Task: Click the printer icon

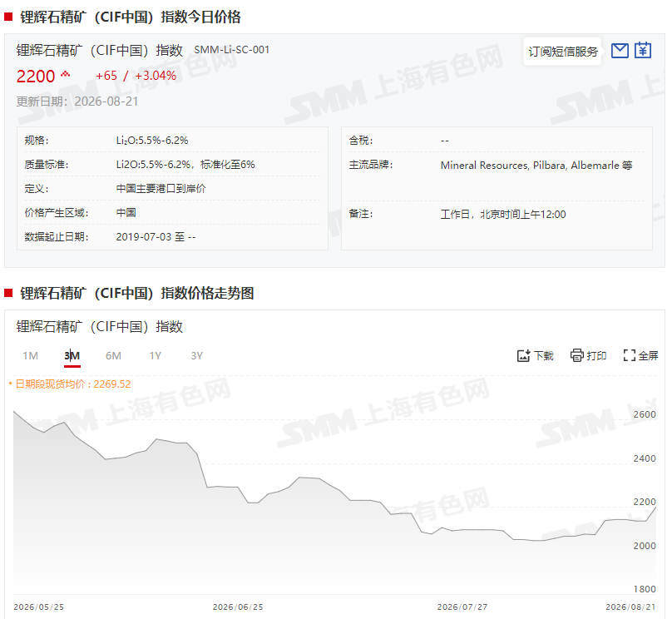Action: 577,355
